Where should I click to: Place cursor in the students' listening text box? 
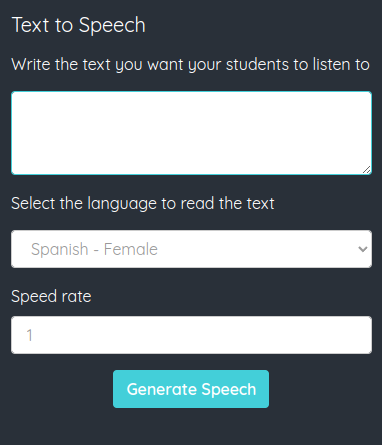[191, 133]
